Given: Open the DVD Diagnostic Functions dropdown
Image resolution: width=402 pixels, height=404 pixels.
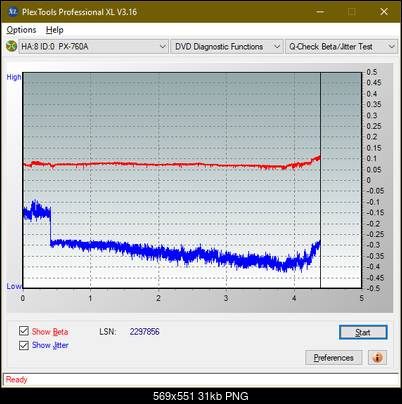Looking at the screenshot, I should pyautogui.click(x=227, y=47).
